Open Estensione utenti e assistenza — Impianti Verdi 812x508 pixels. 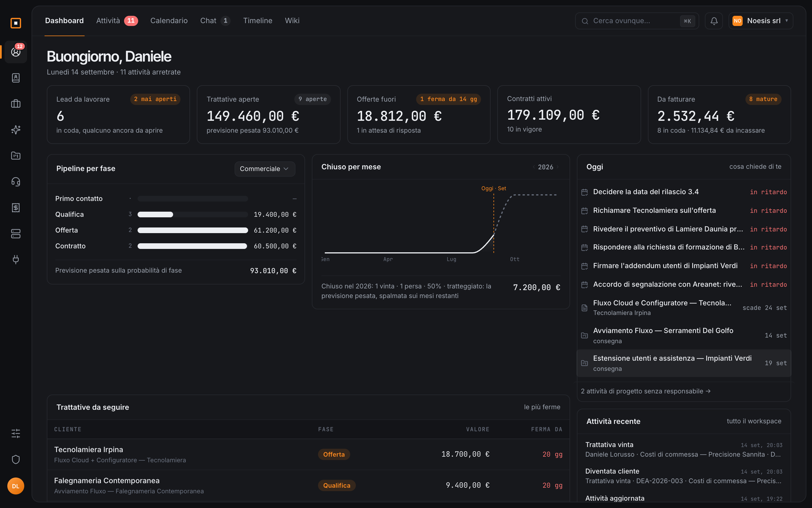click(684, 363)
